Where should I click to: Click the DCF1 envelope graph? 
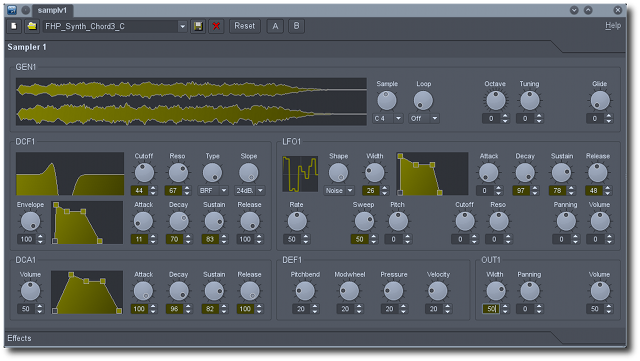(87, 223)
